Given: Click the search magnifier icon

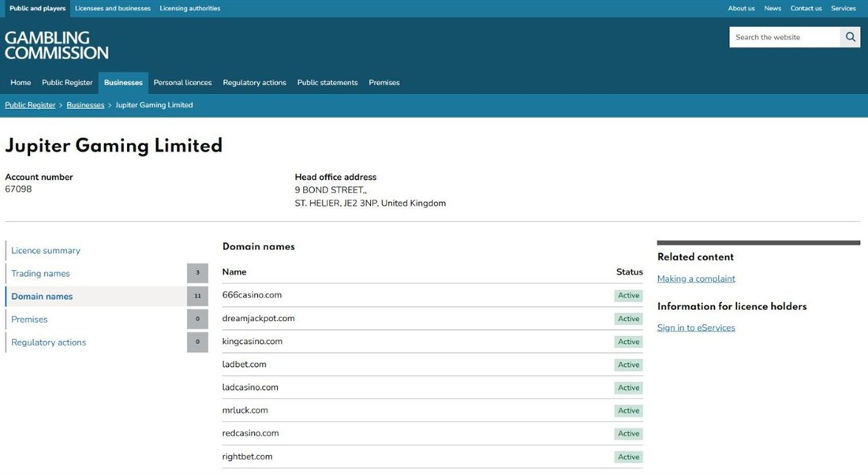Looking at the screenshot, I should point(851,37).
